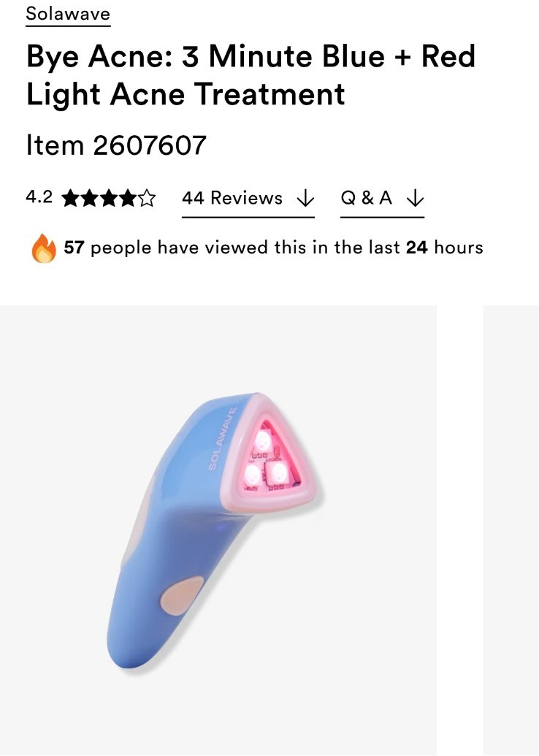Screen dimensions: 539x756
Task: Click the fourth filled rating star
Action: [128, 198]
